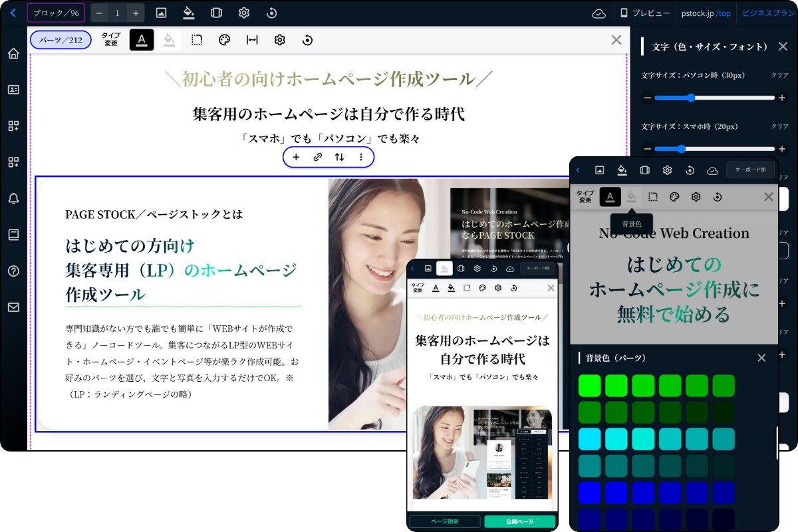The width and height of the screenshot is (798, 532).
Task: Click reorder arrows in floating part toolbar
Action: click(x=339, y=158)
